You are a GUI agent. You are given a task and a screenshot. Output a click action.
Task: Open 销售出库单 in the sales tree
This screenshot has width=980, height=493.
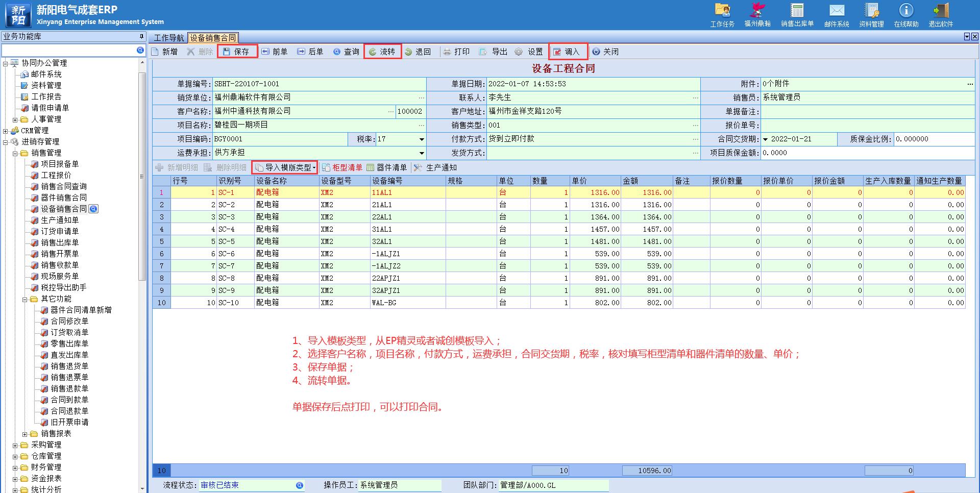[60, 242]
